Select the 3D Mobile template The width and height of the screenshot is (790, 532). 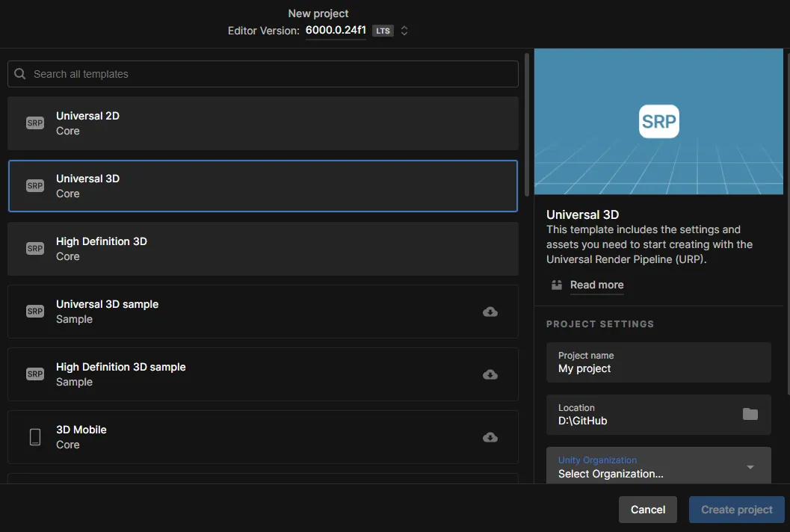click(x=263, y=437)
